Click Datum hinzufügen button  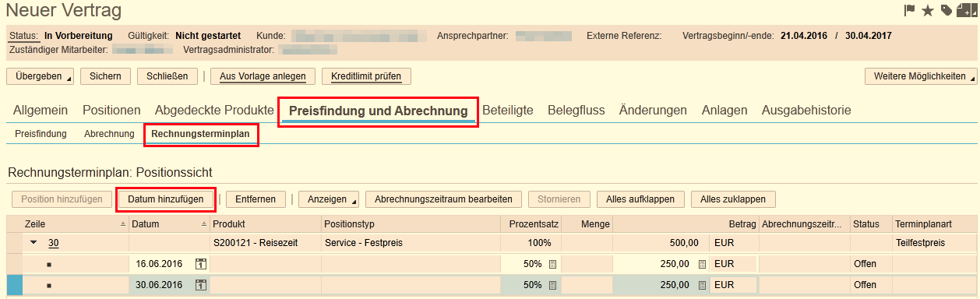point(165,199)
